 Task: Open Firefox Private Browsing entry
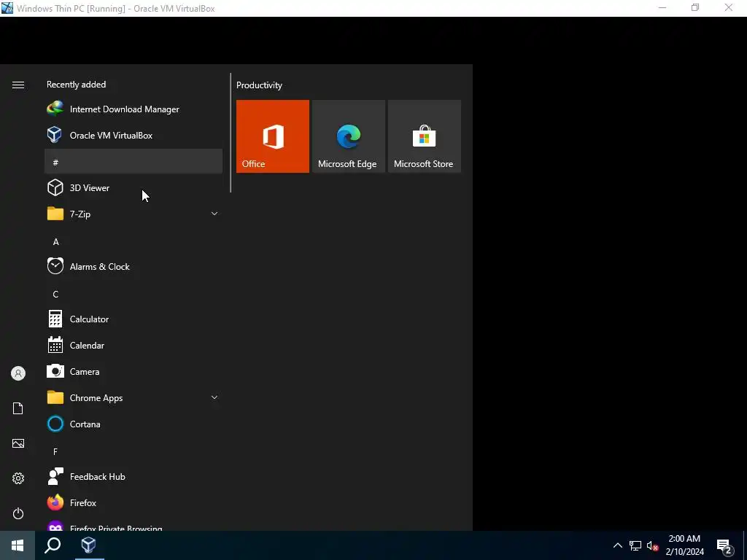tap(133, 525)
